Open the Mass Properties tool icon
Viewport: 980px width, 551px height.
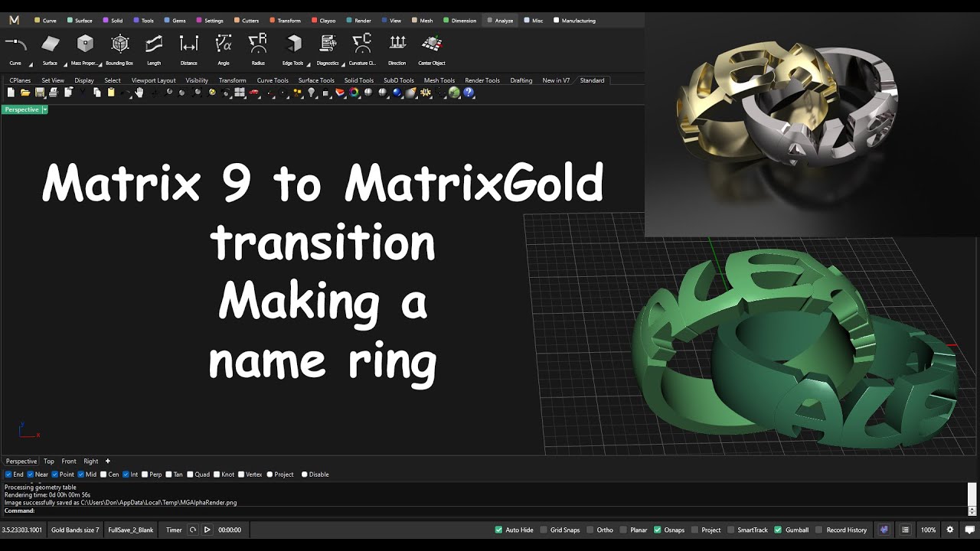coord(85,44)
